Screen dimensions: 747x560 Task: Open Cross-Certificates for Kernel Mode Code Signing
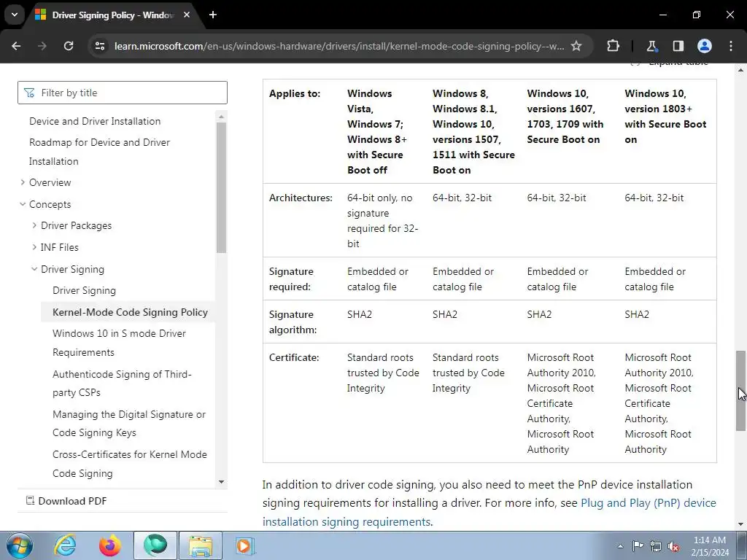[130, 464]
